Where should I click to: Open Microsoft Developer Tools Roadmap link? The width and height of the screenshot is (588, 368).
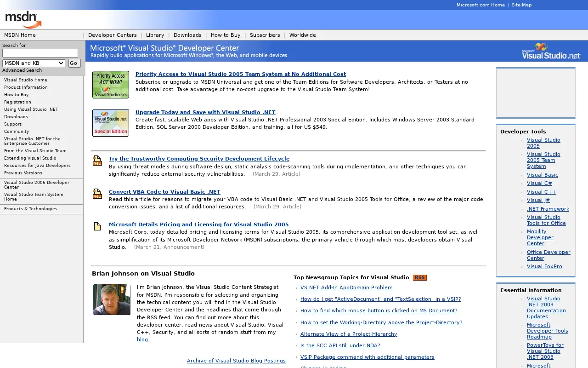548,331
